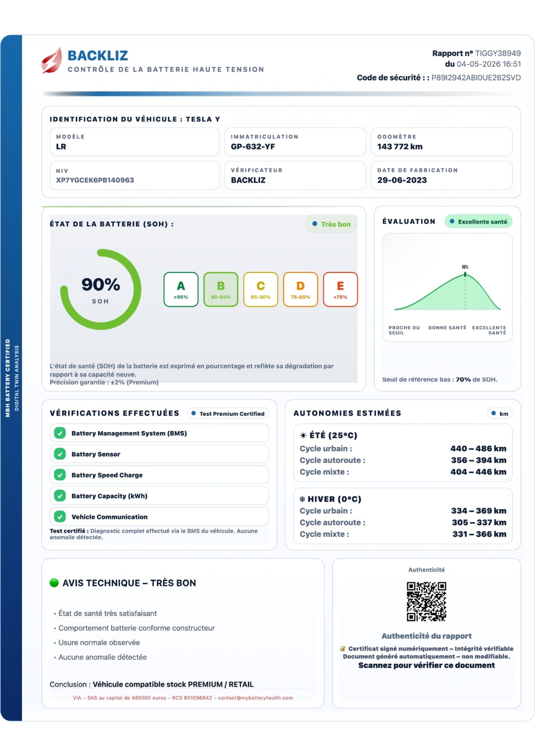
Task: Click the BONNE SANTÉ chart label
Action: tap(447, 328)
